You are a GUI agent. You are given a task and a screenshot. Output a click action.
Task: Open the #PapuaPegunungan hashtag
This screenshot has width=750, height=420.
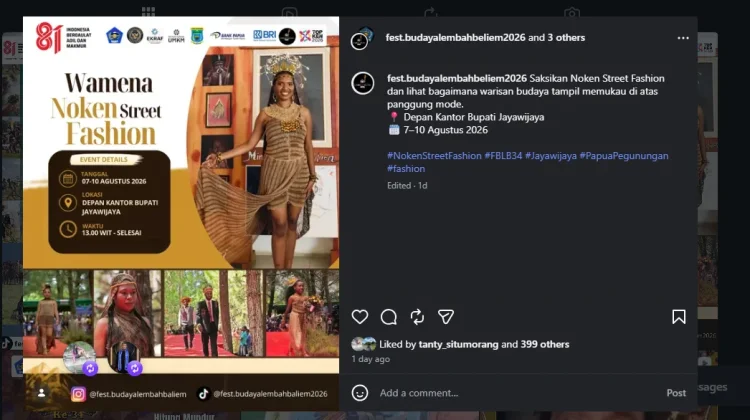(624, 155)
